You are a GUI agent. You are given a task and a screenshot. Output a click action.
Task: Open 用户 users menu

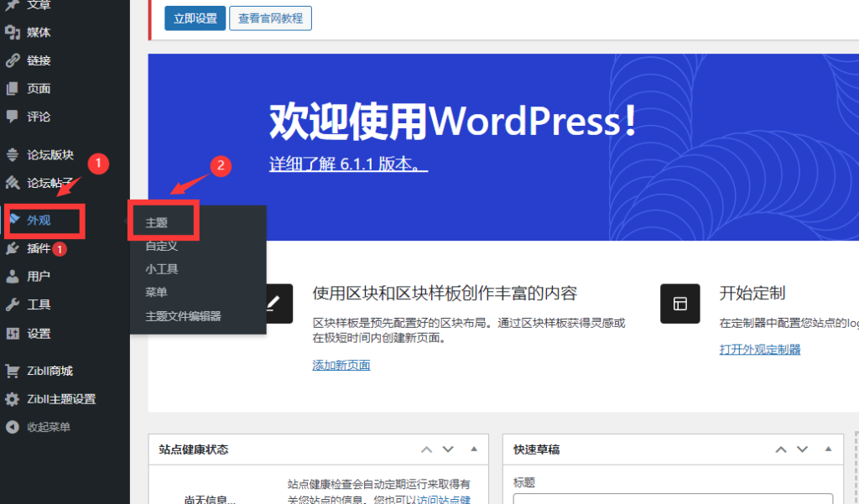(39, 277)
